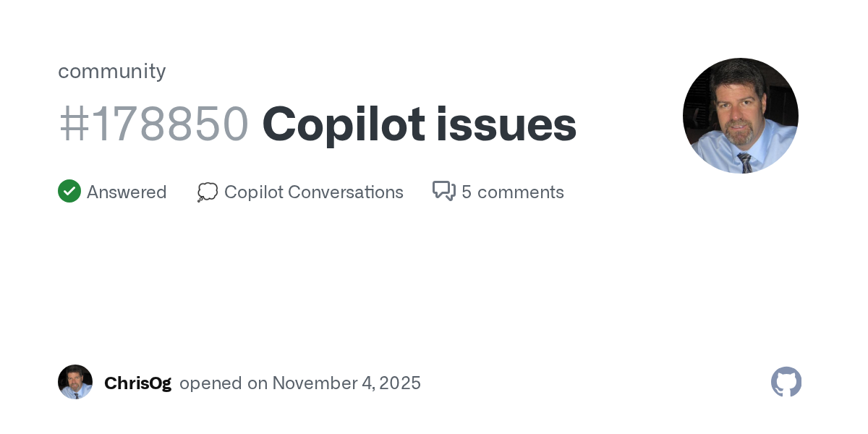Open the GitHub Octocat logo
This screenshot has height=434, width=868.
tap(786, 382)
